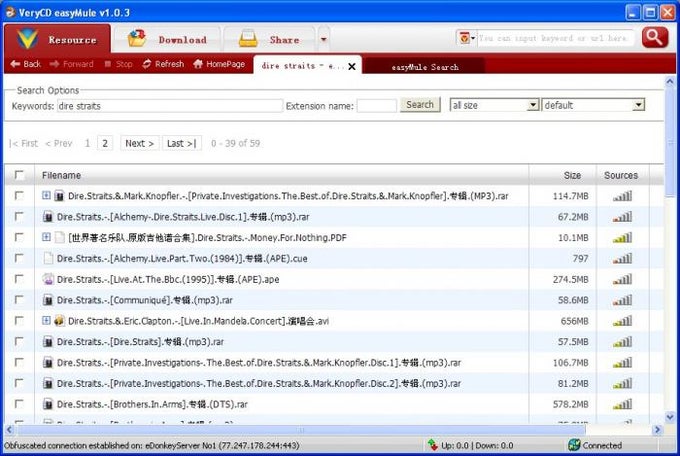The width and height of the screenshot is (680, 456).
Task: Click the red magnifier search button
Action: coord(655,38)
